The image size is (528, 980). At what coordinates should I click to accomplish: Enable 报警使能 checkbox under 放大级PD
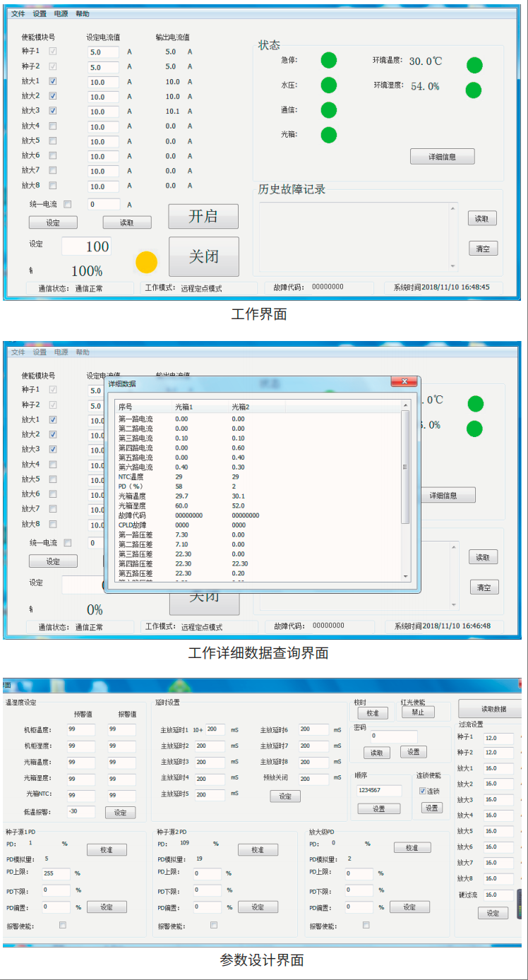click(366, 925)
